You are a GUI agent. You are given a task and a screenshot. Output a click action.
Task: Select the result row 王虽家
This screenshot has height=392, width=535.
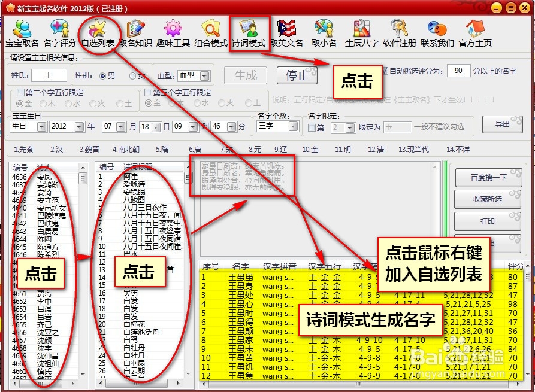click(x=362, y=340)
